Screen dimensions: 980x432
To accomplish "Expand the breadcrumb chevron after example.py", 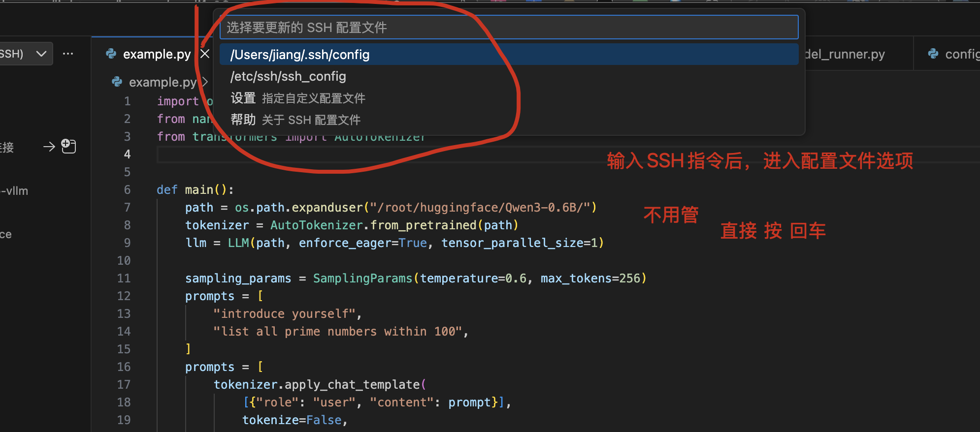I will (x=205, y=82).
